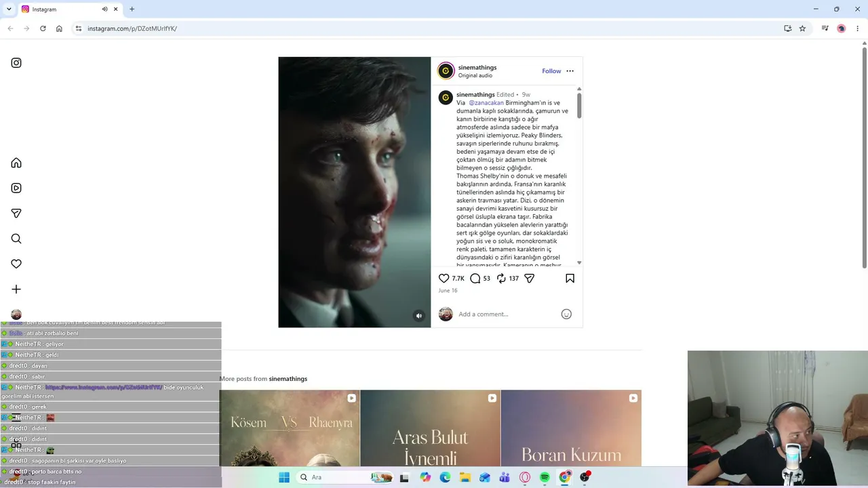The image size is (868, 488).
Task: Open Task View on taskbar
Action: (404, 477)
